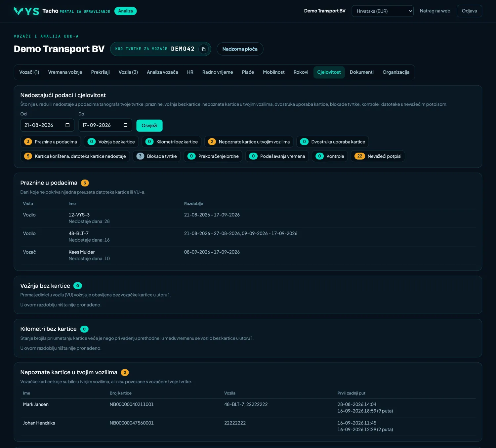Select the Kontrole chip
496x448 pixels.
[x=330, y=156]
